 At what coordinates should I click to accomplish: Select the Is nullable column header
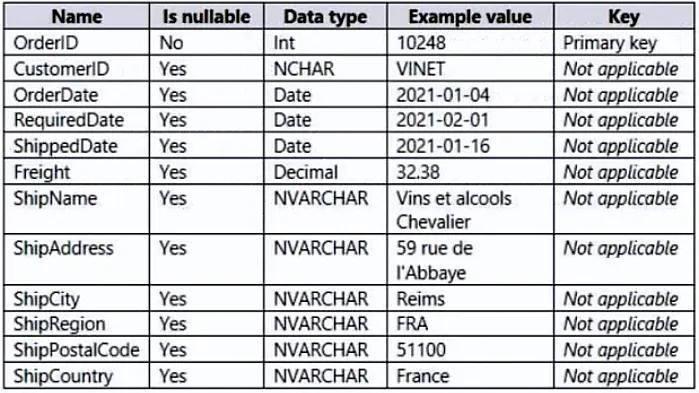point(206,17)
